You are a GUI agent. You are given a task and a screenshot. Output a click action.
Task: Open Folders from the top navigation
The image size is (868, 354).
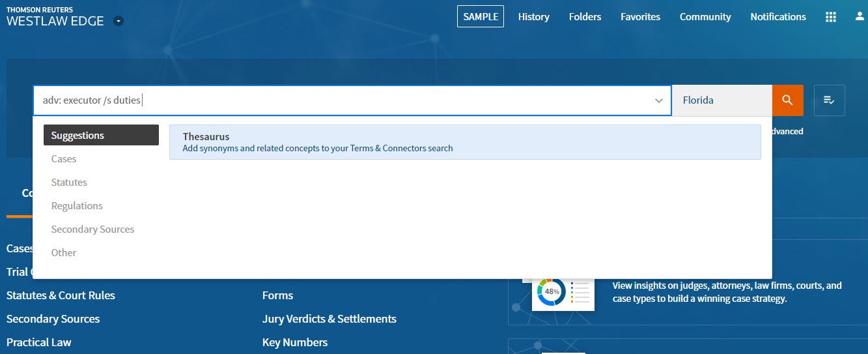(x=585, y=17)
